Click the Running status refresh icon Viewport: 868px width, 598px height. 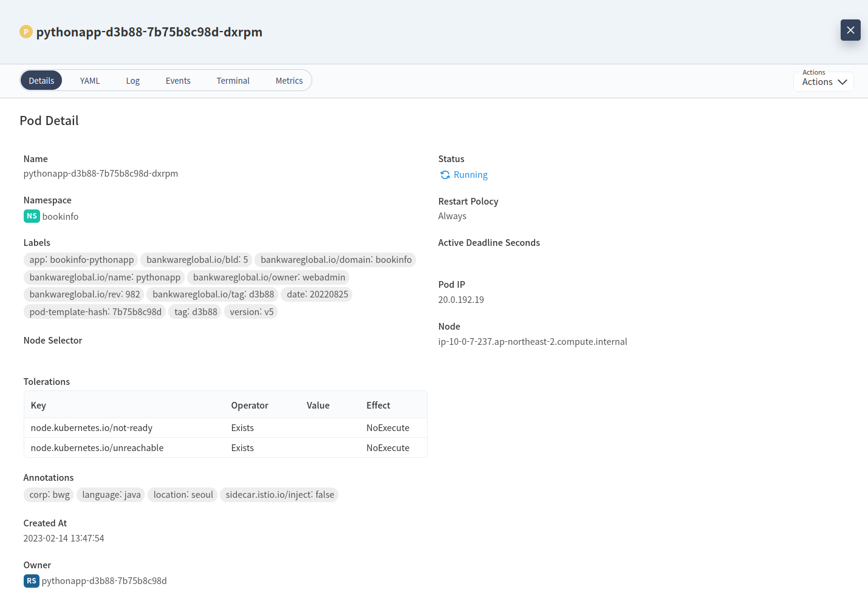(445, 175)
